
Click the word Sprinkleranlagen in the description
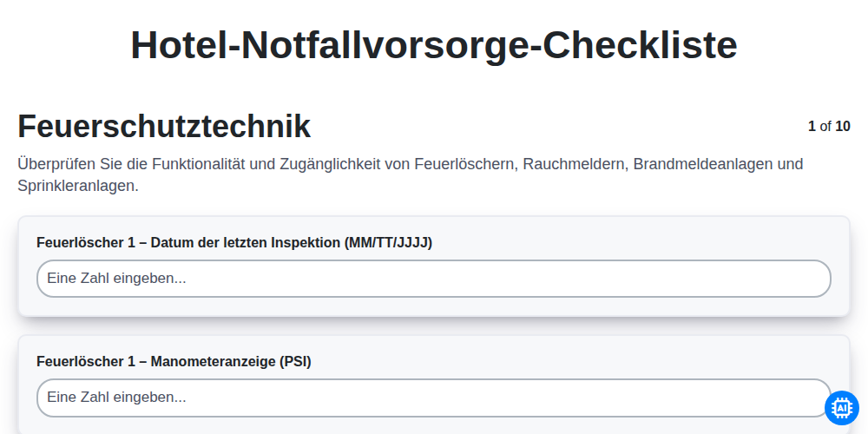coord(78,186)
